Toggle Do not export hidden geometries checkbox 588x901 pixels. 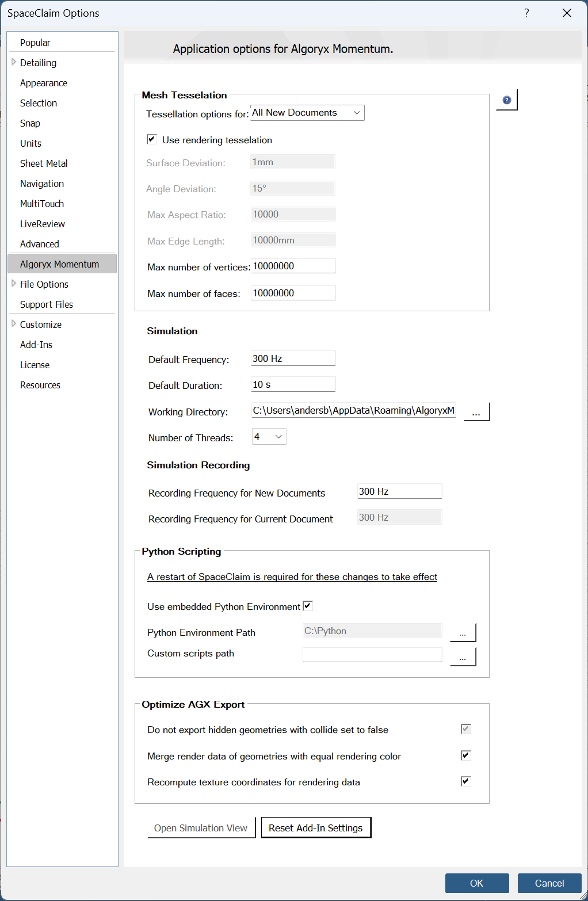tap(466, 729)
